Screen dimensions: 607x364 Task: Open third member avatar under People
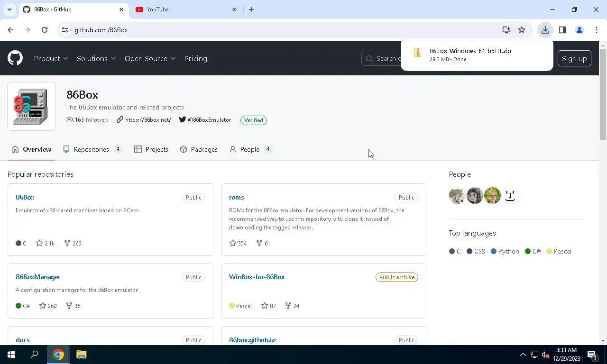pyautogui.click(x=492, y=195)
